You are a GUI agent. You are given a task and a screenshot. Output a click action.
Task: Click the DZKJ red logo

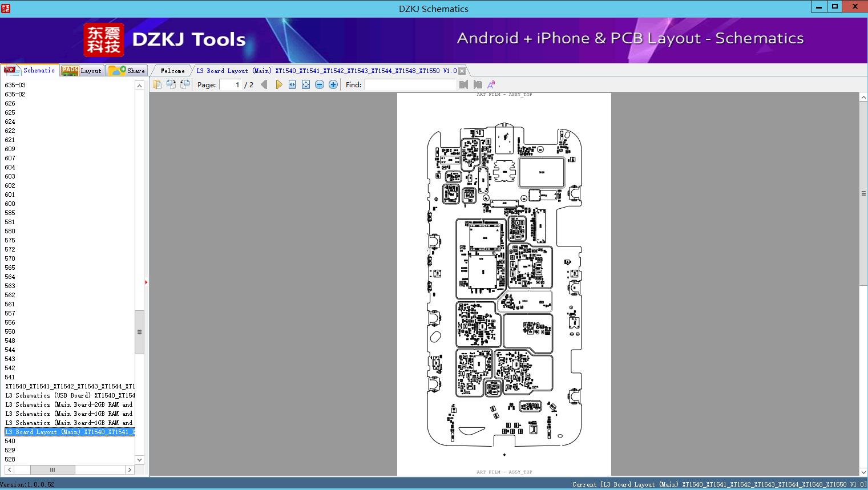pos(104,40)
